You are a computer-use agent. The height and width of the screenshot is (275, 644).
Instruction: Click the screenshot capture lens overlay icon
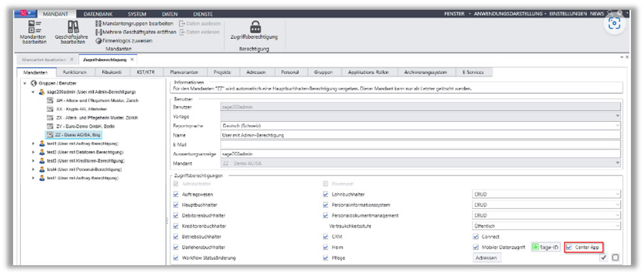(x=614, y=24)
